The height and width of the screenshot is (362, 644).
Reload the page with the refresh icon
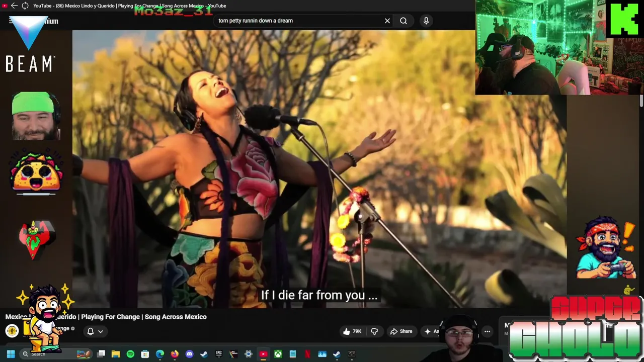point(25,6)
